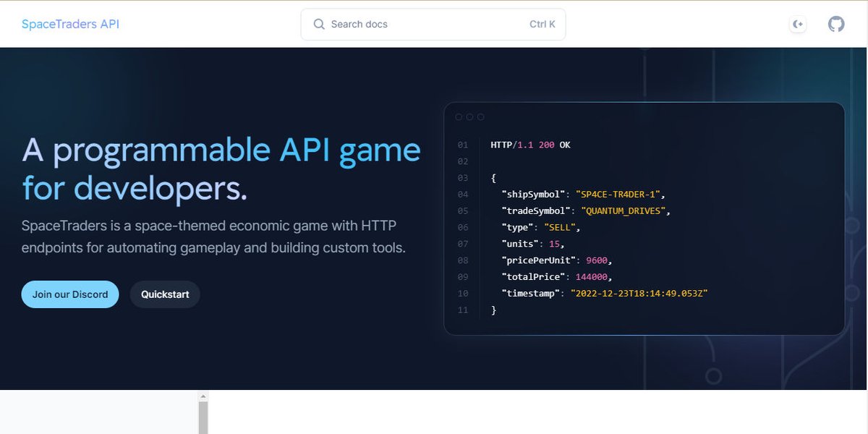This screenshot has height=434, width=868.
Task: Open the Quickstart guide button
Action: [x=165, y=294]
